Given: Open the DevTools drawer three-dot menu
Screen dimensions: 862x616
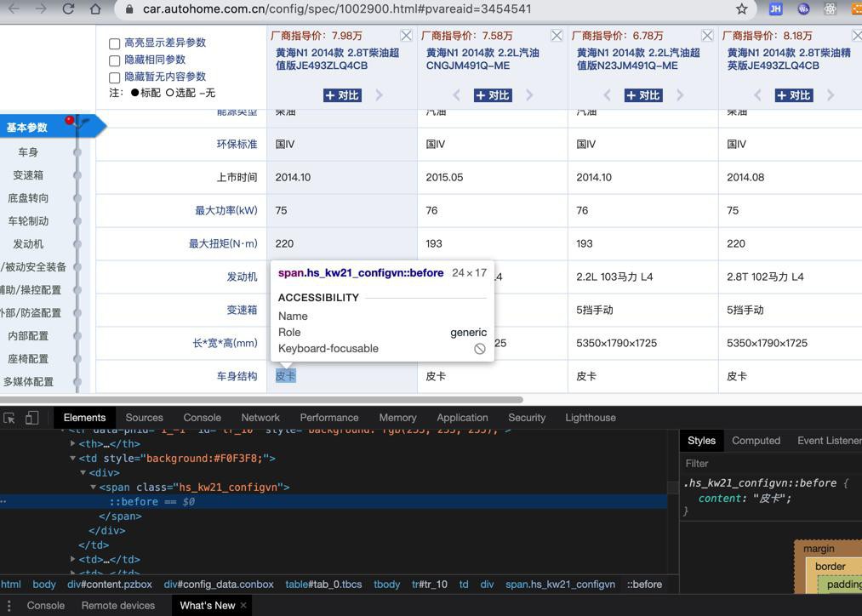Looking at the screenshot, I should (x=9, y=606).
